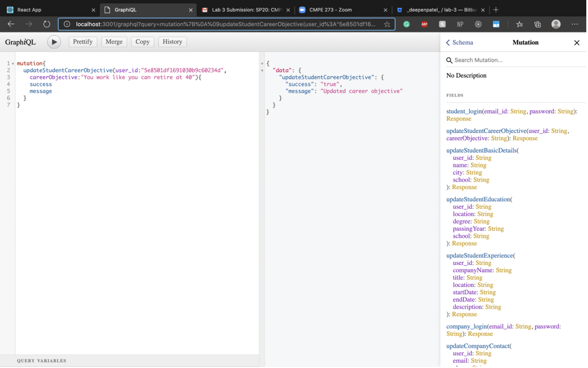Switch to the React App tab
Screen dimensions: 588x368
pos(30,10)
